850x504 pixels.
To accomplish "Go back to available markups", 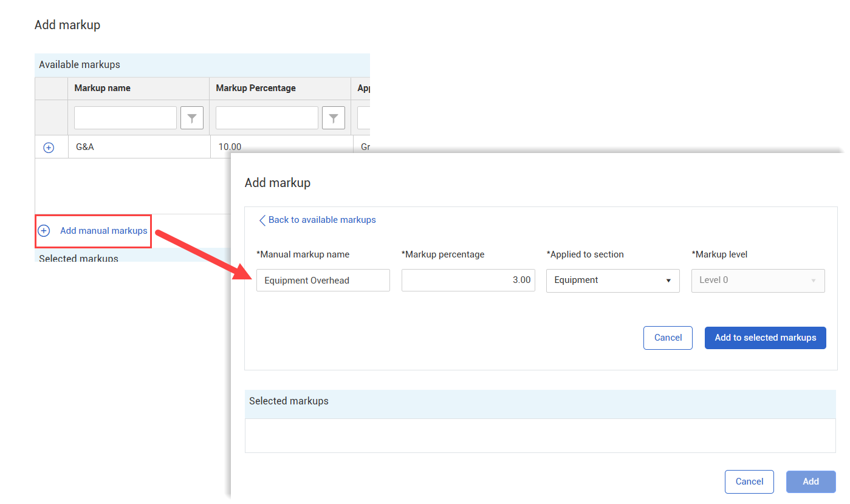I will click(322, 220).
